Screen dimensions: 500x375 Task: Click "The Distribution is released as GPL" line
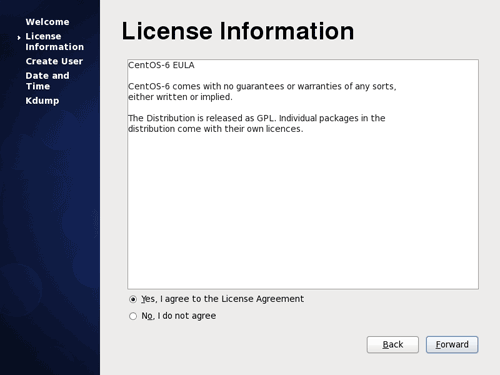tap(257, 118)
